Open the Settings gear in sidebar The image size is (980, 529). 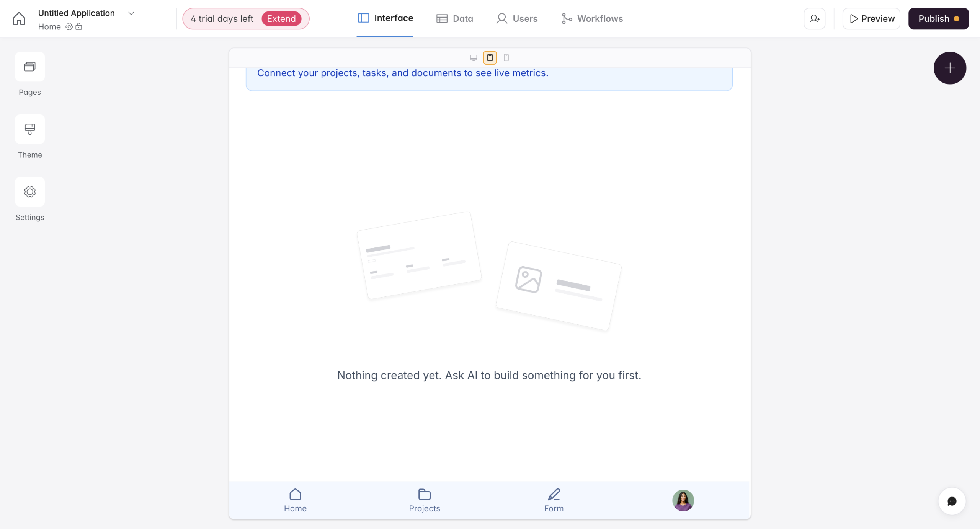[30, 192]
